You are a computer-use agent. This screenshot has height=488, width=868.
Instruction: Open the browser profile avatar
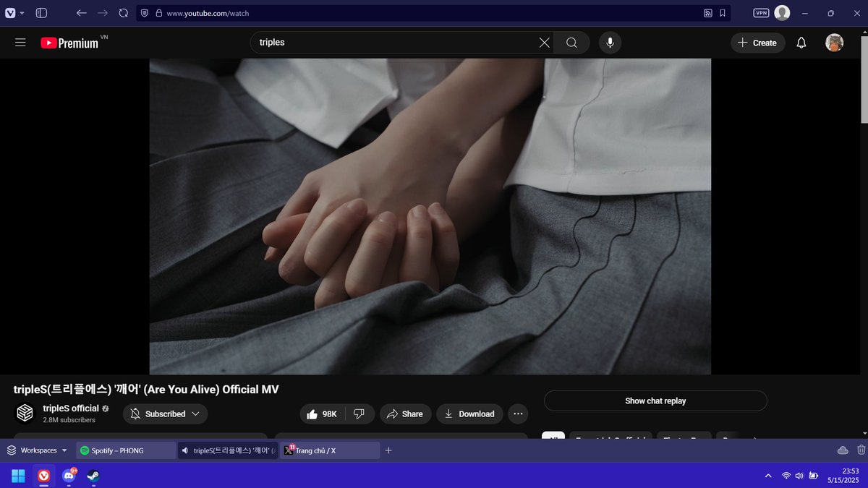pos(782,13)
